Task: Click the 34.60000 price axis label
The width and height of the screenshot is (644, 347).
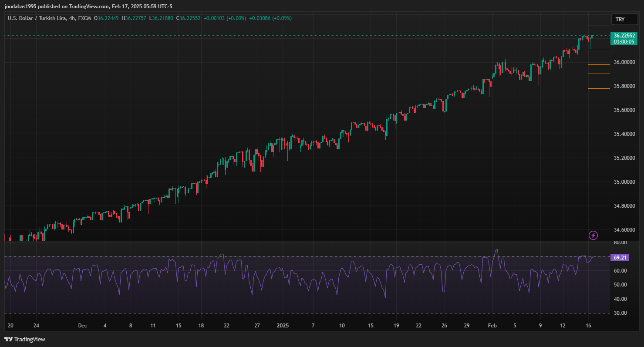Action: (x=624, y=230)
